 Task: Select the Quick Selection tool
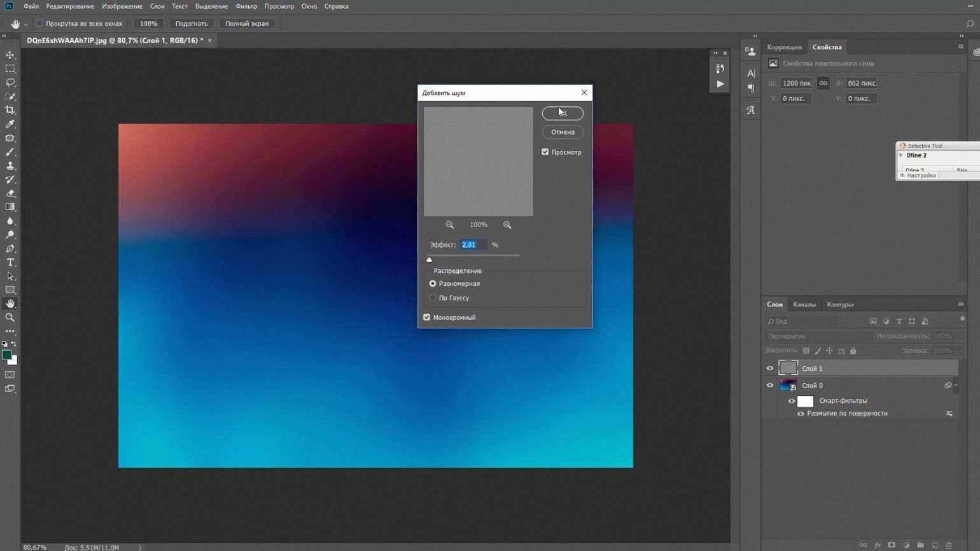click(10, 97)
